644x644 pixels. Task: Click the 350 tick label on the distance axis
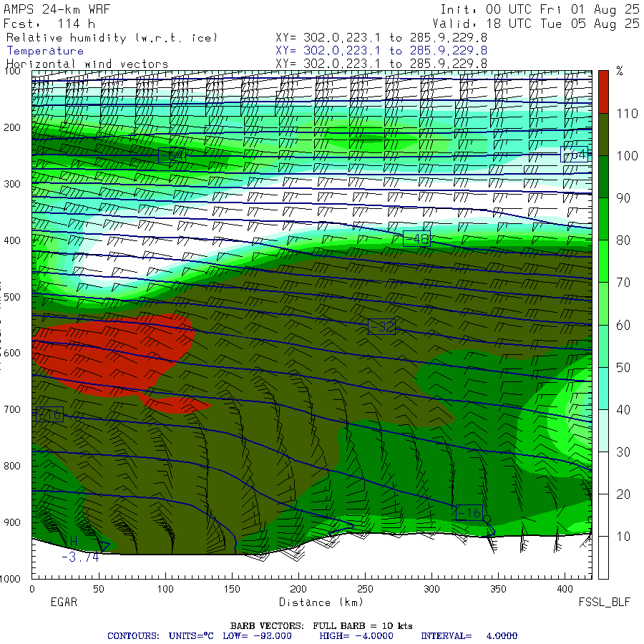(498, 590)
